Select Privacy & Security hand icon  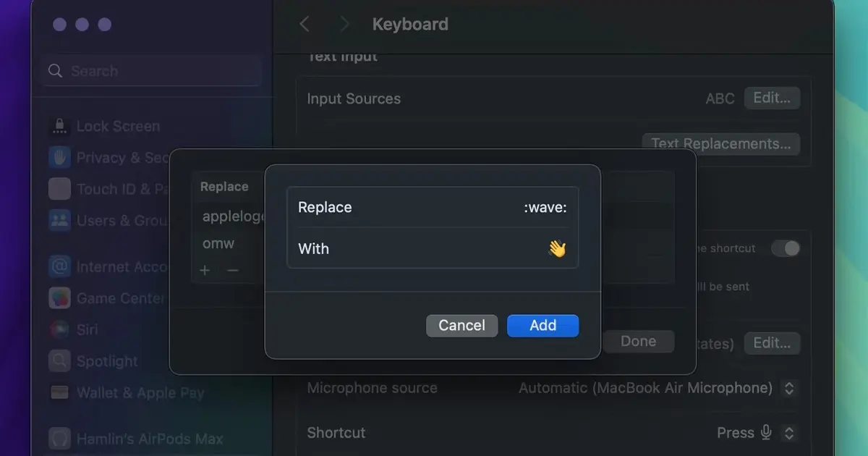click(59, 157)
